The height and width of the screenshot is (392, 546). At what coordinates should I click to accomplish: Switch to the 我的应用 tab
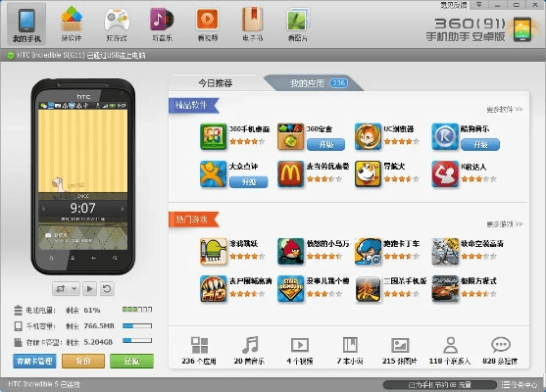314,83
